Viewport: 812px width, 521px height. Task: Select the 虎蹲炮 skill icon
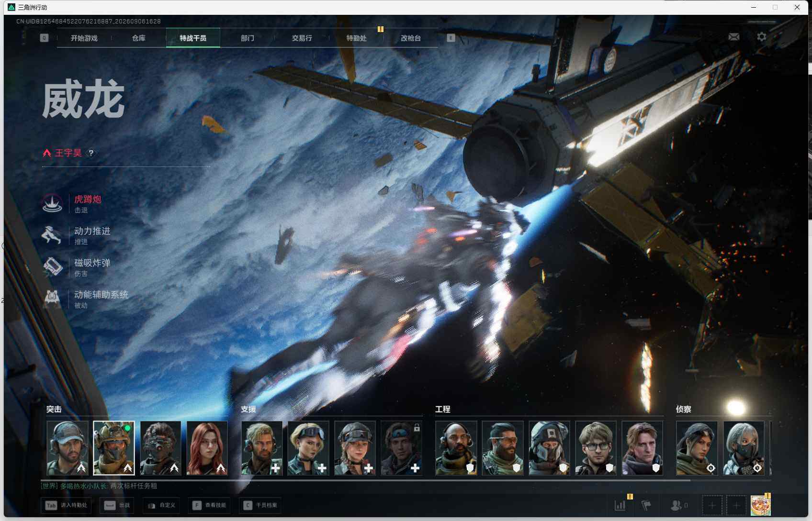click(52, 203)
